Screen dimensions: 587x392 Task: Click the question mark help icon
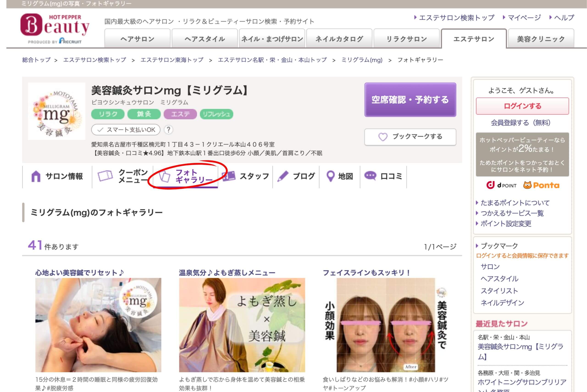point(169,130)
